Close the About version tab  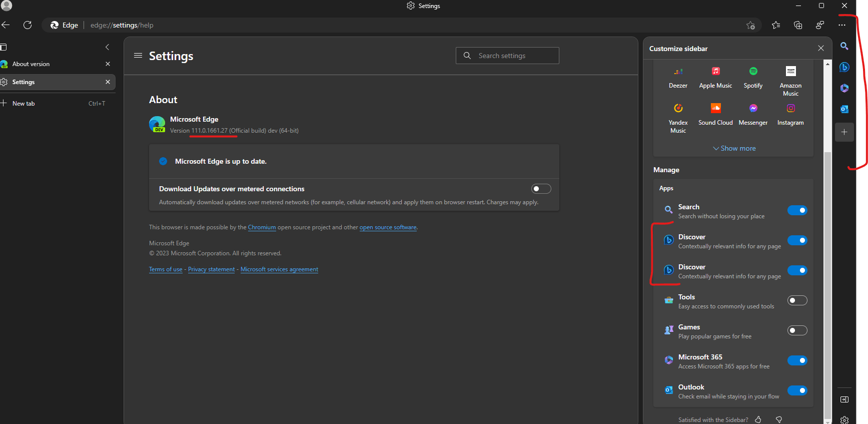coord(108,64)
